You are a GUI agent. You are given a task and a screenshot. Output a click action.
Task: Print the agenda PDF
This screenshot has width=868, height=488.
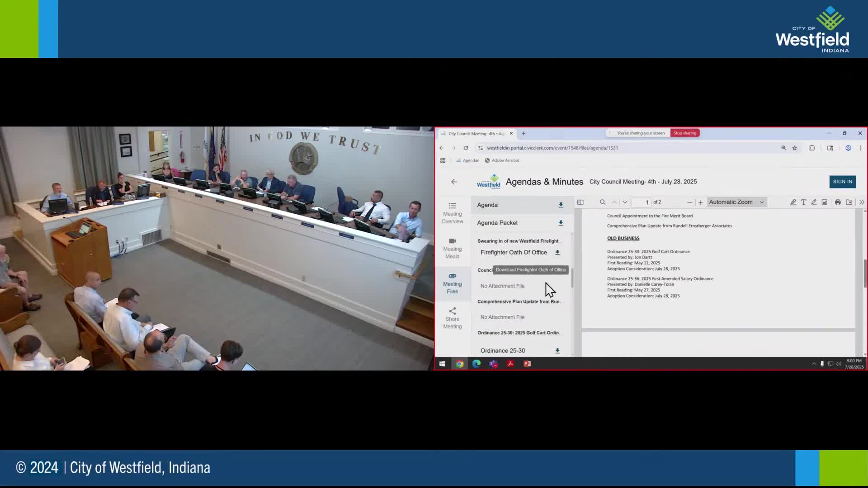[838, 202]
